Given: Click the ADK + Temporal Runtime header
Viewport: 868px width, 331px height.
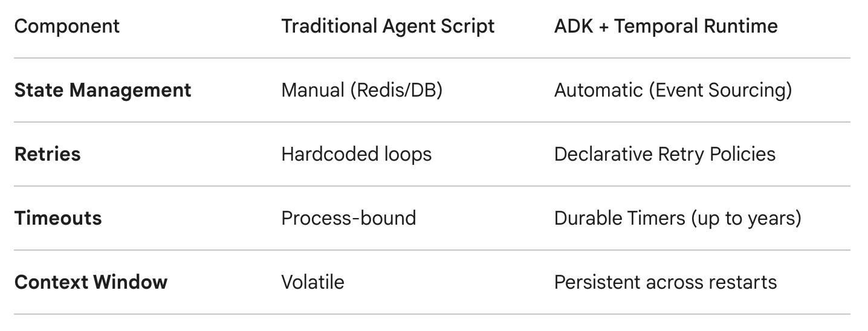Looking at the screenshot, I should 666,27.
